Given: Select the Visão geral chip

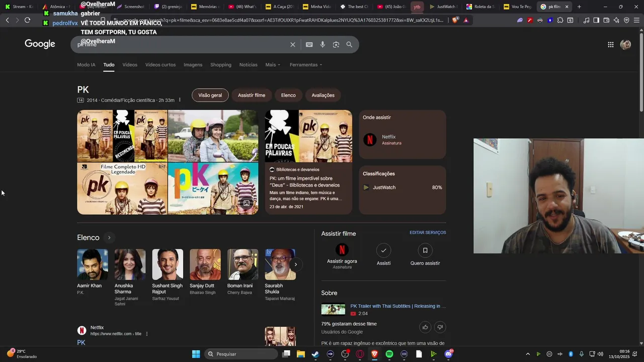Looking at the screenshot, I should (x=210, y=95).
